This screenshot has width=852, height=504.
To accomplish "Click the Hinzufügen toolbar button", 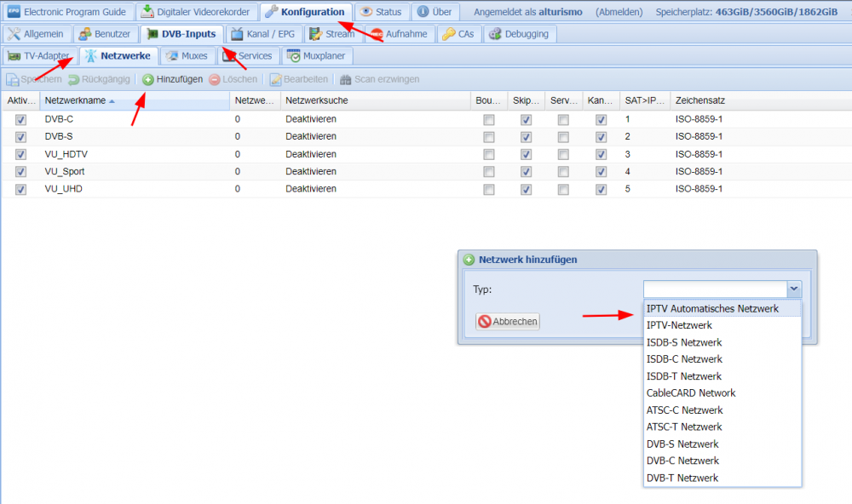I will pyautogui.click(x=173, y=80).
